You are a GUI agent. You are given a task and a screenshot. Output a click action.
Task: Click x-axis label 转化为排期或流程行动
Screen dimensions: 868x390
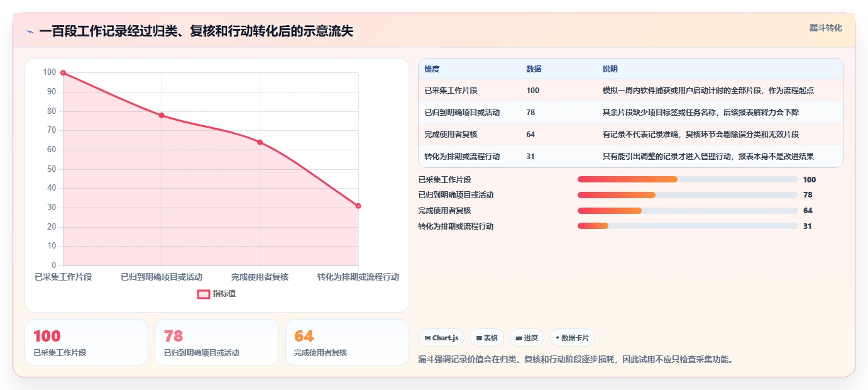pyautogui.click(x=358, y=277)
